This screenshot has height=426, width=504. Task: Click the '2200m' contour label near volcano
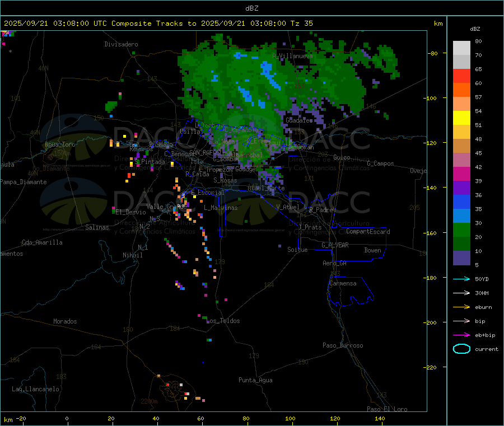[149, 401]
